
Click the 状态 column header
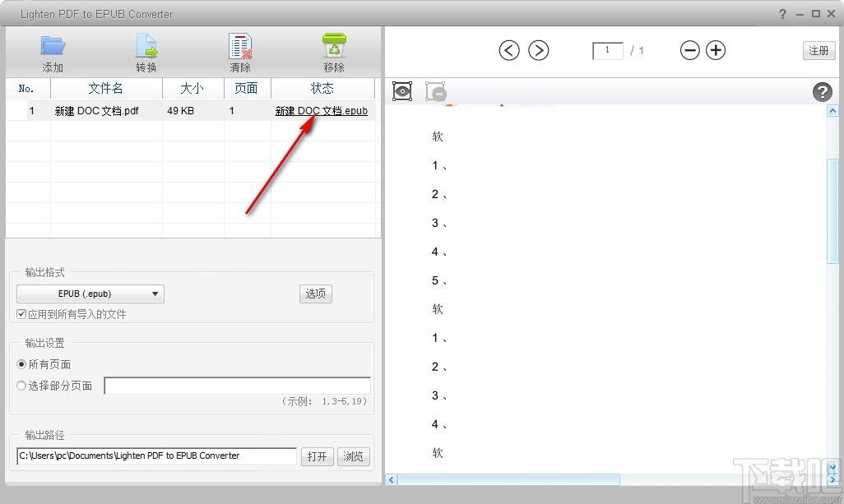point(322,88)
